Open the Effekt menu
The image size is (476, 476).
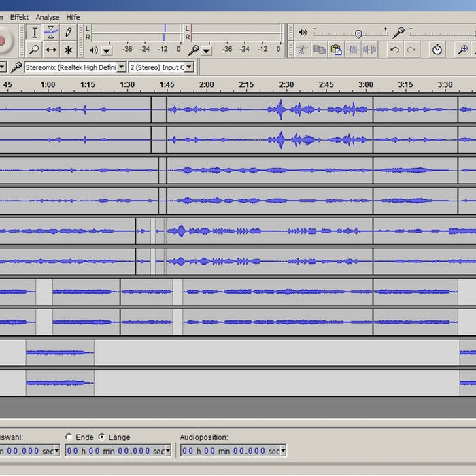19,17
